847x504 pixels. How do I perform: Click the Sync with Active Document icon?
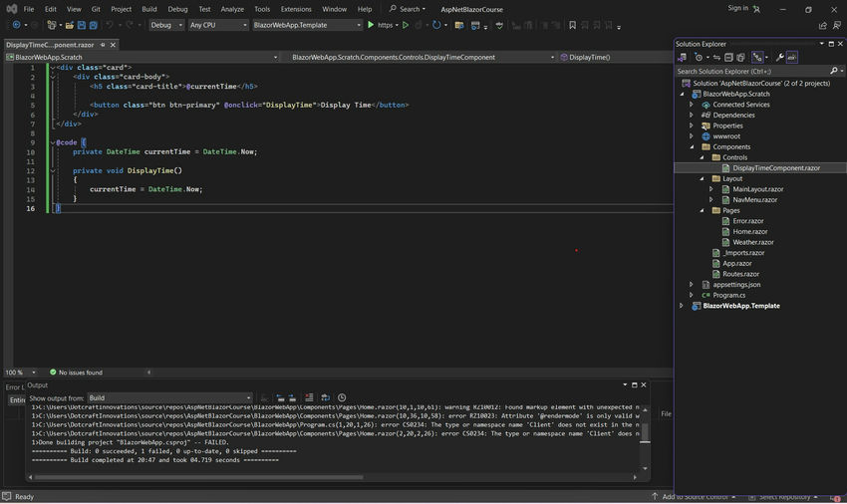(715, 58)
